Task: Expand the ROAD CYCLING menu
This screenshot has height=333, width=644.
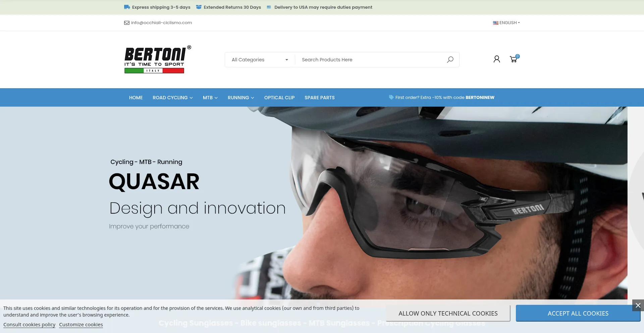Action: click(173, 98)
